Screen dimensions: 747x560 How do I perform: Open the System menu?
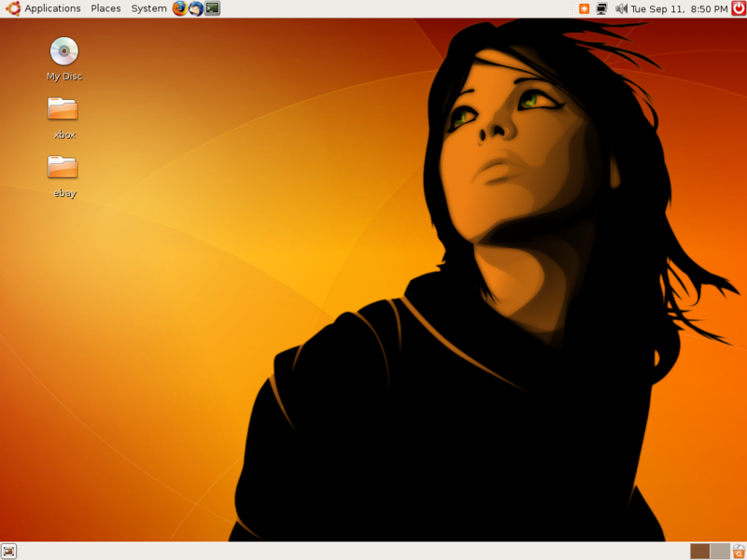147,8
